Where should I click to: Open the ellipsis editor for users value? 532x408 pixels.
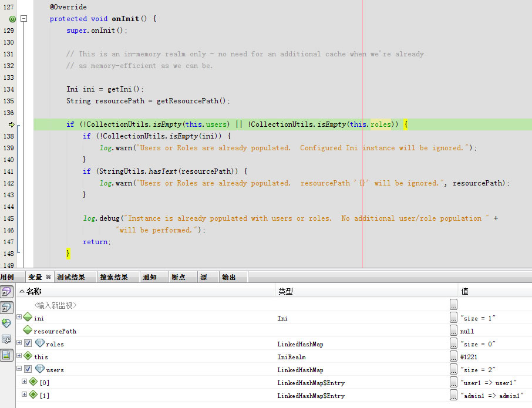pyautogui.click(x=454, y=369)
